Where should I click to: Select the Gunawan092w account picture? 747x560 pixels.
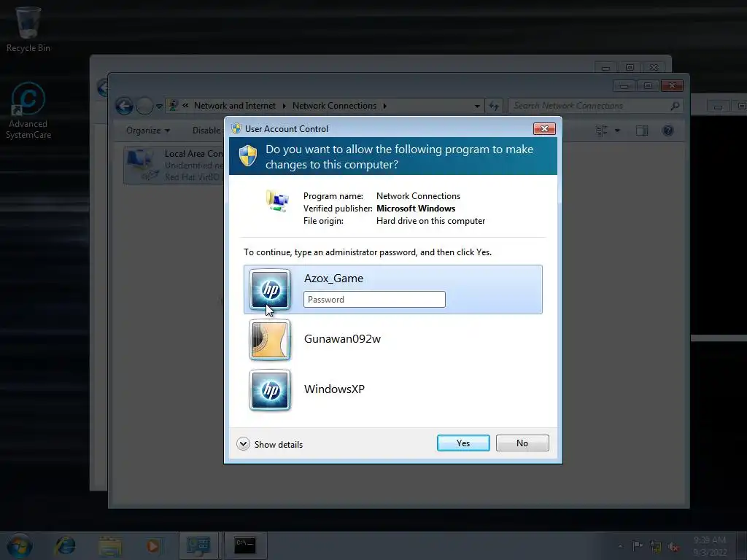270,340
